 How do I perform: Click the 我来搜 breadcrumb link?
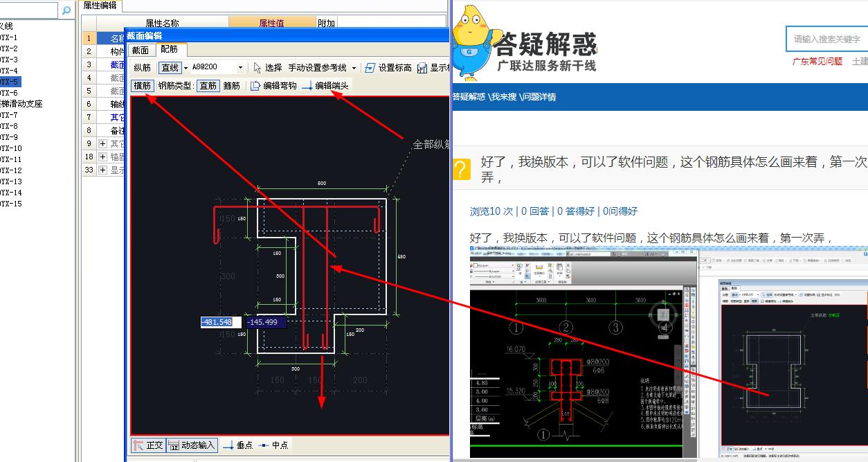coord(504,97)
